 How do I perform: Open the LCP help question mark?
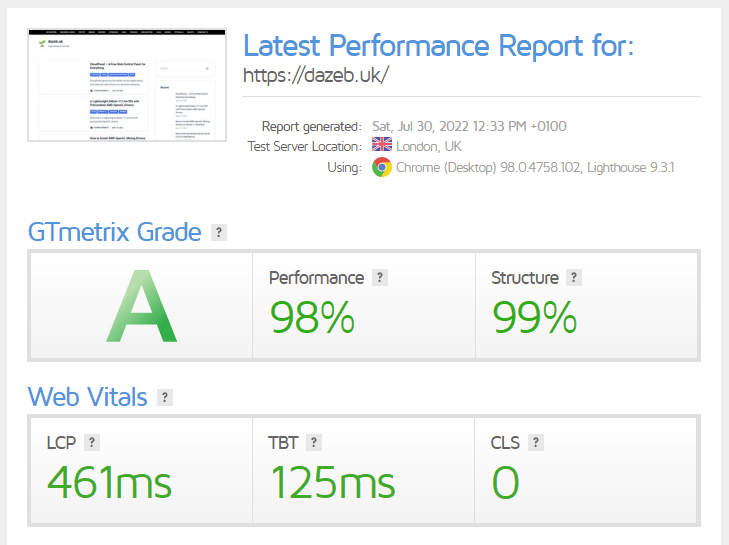[x=92, y=442]
